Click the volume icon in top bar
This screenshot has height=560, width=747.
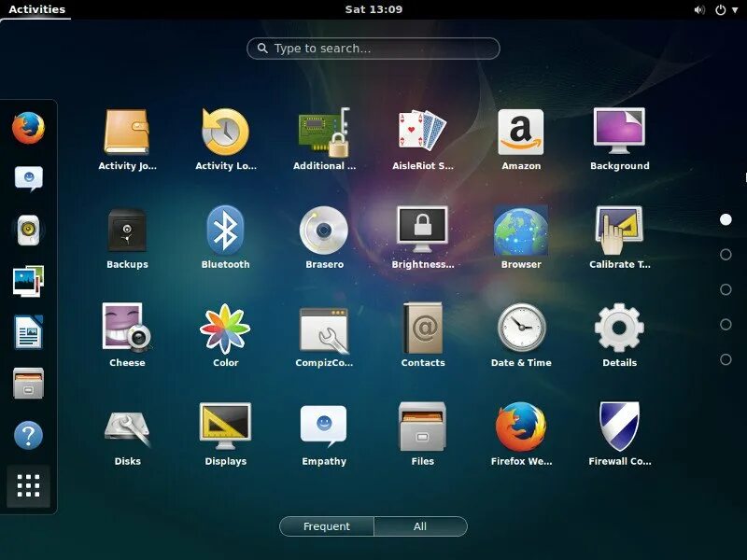(x=698, y=10)
